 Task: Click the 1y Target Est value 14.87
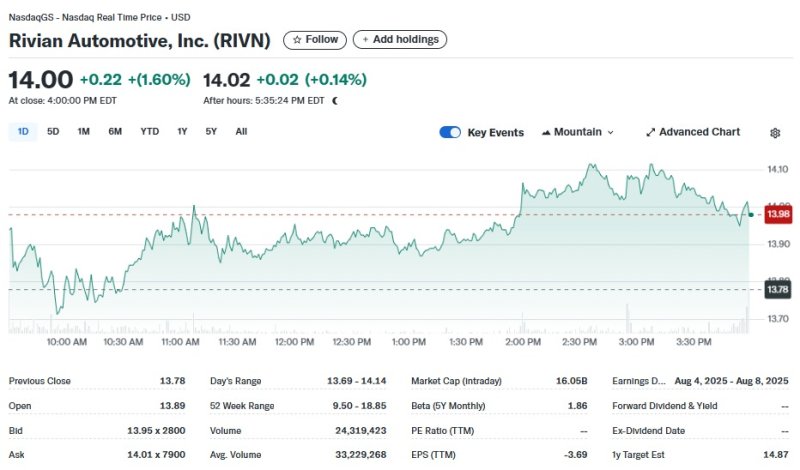(x=776, y=455)
